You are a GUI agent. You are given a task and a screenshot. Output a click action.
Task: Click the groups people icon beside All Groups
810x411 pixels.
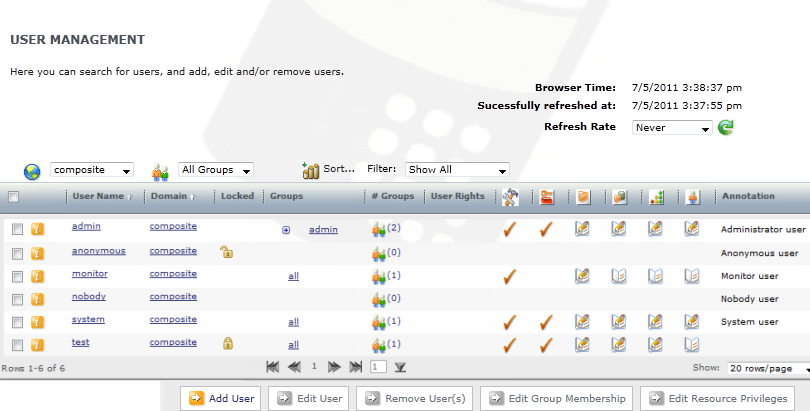click(x=160, y=172)
